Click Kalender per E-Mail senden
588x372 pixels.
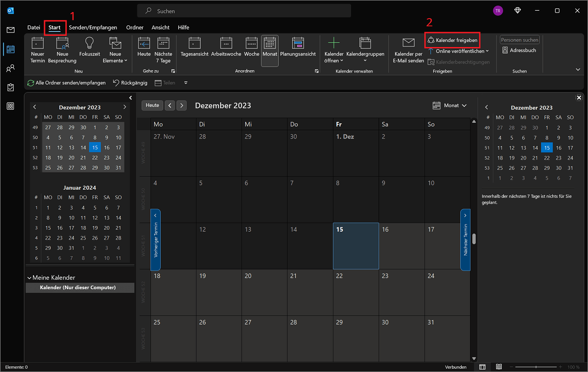[x=409, y=50]
